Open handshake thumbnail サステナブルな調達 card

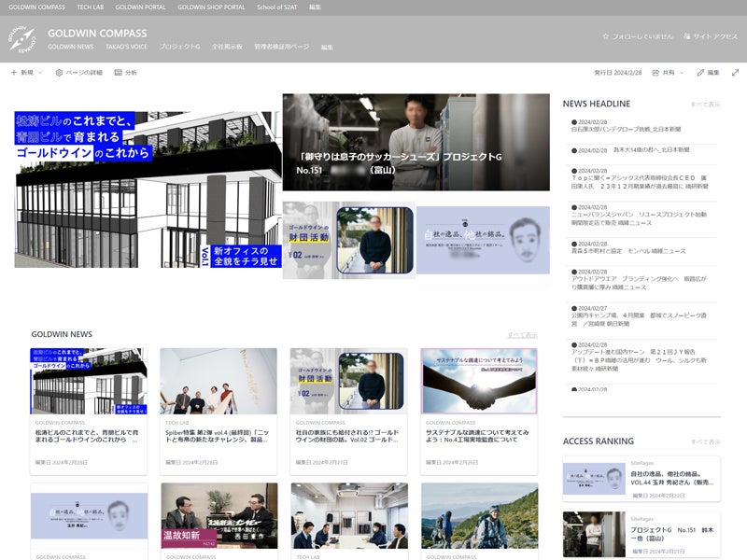click(479, 381)
